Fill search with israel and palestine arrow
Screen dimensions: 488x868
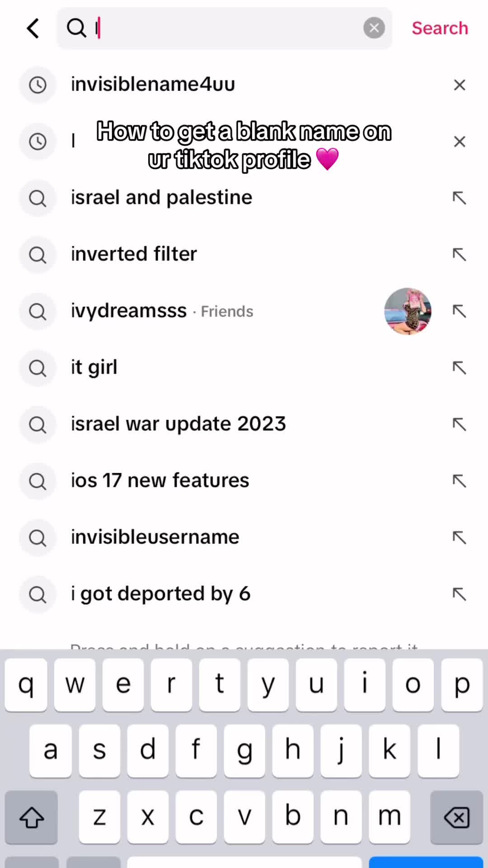click(x=460, y=198)
